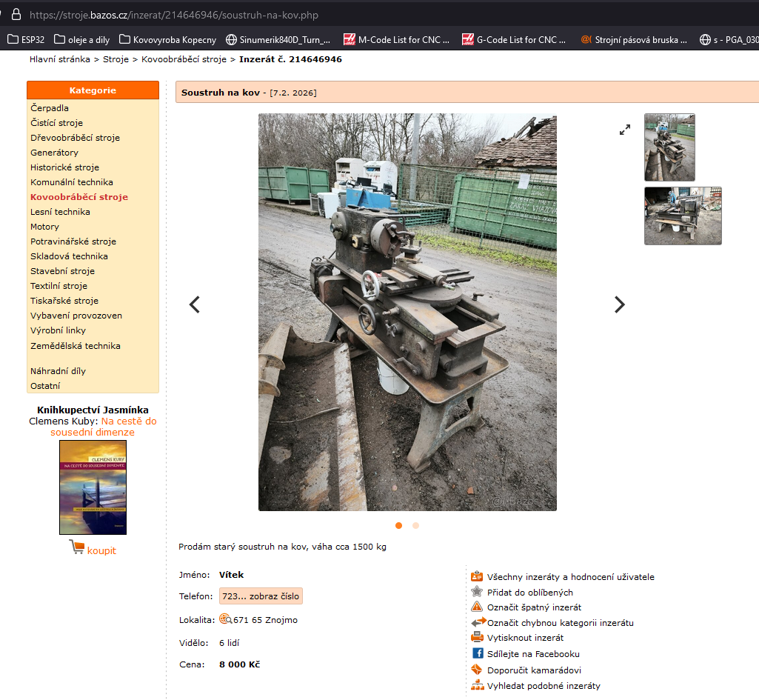This screenshot has width=759, height=700.
Task: Open Vyhledat podobné inzeráty link
Action: coord(544,686)
